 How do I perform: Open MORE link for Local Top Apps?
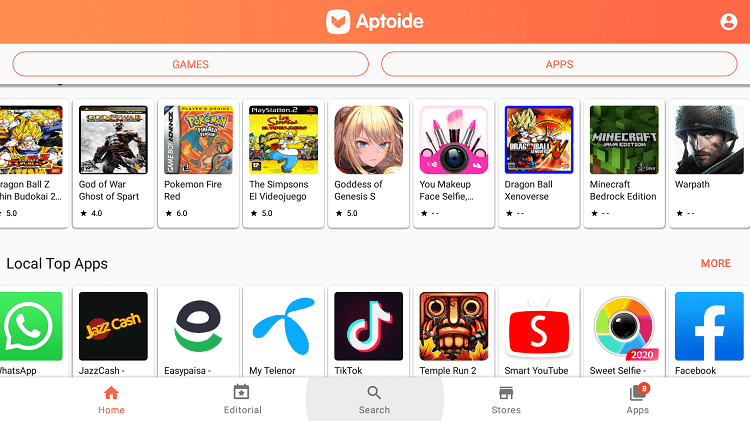716,263
